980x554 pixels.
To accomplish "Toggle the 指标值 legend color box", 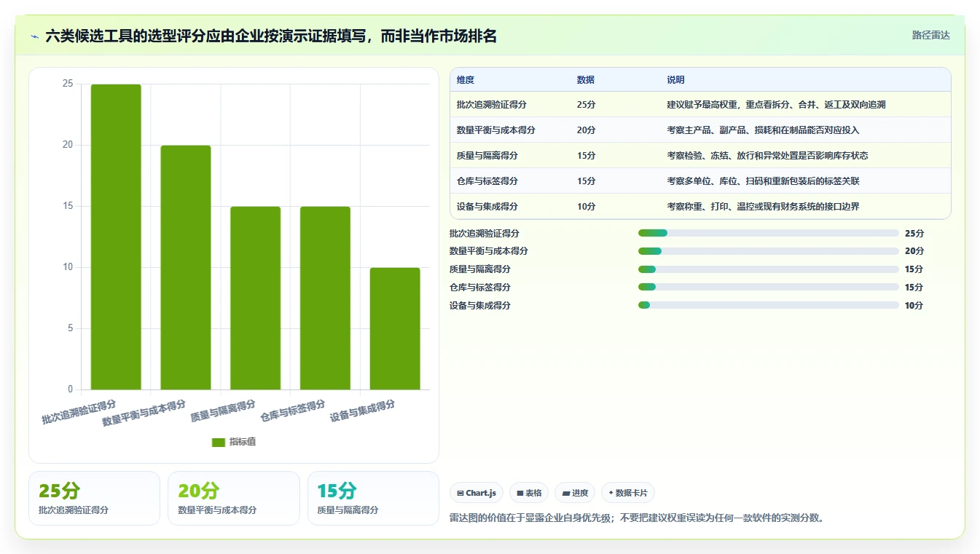I will [x=219, y=442].
